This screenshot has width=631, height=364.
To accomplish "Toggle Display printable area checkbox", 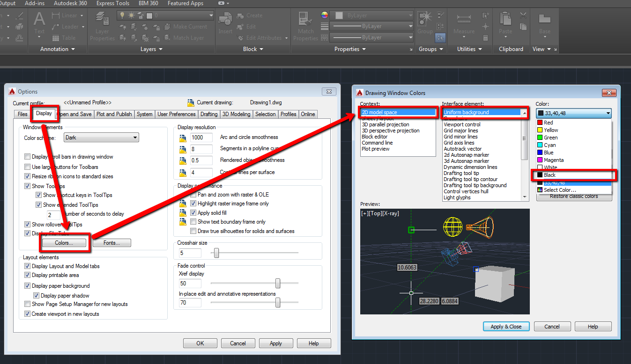I will click(28, 275).
